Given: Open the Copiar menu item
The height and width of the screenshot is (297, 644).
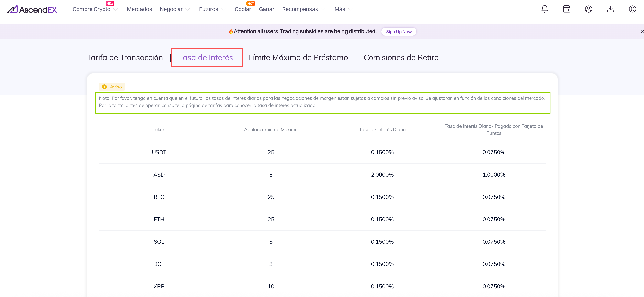Looking at the screenshot, I should click(x=242, y=9).
